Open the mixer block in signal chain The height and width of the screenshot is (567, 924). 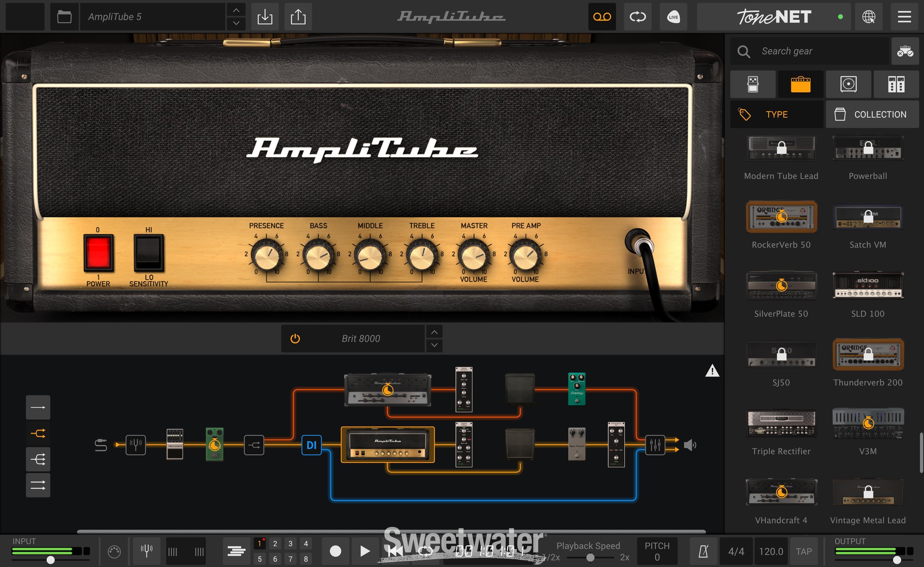tap(655, 445)
